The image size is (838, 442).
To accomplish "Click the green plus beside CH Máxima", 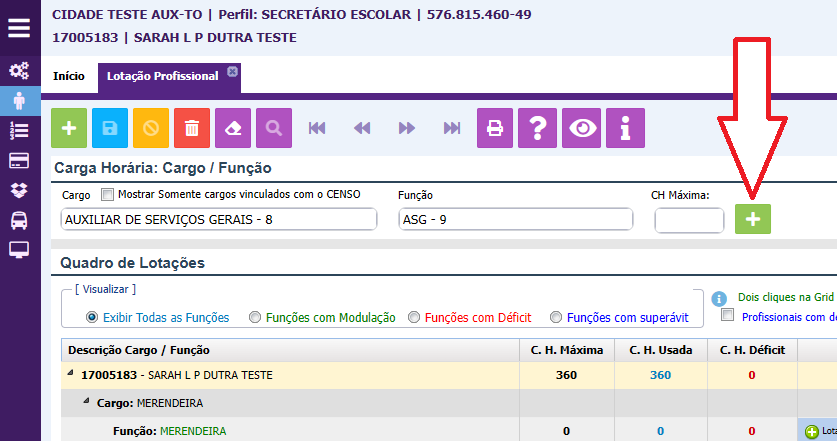I will click(752, 220).
